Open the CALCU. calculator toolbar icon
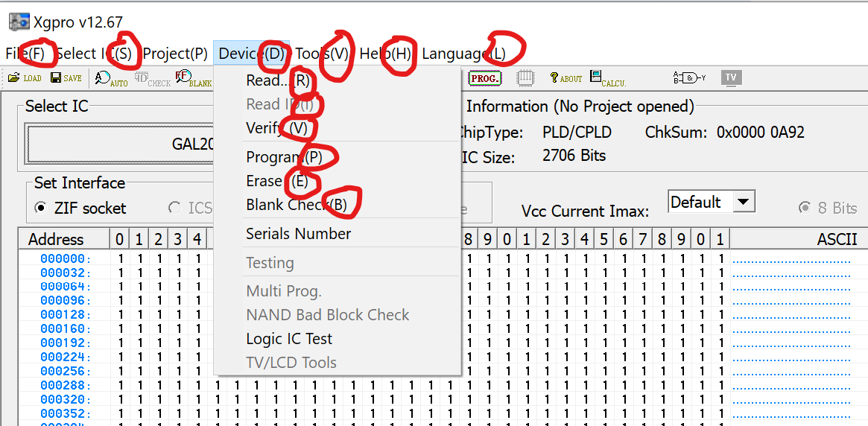This screenshot has width=868, height=426. pyautogui.click(x=607, y=77)
